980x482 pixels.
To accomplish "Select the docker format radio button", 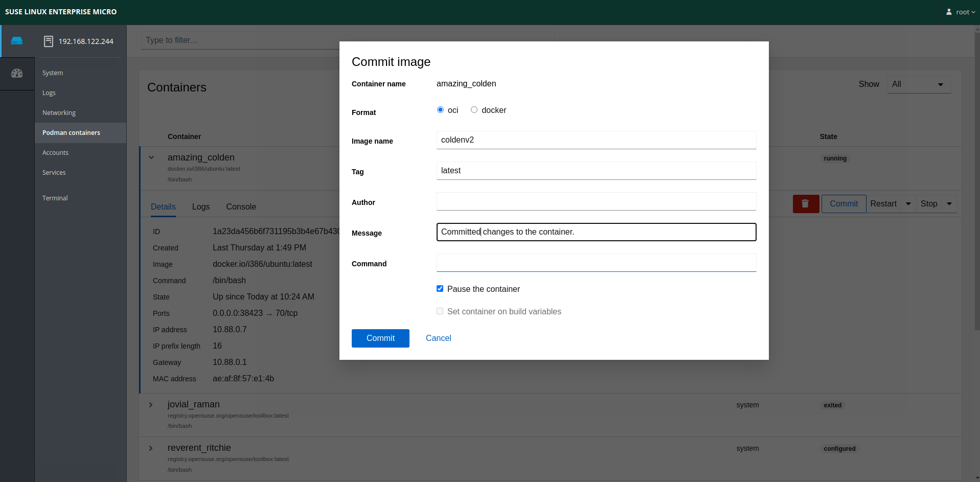I will 474,110.
